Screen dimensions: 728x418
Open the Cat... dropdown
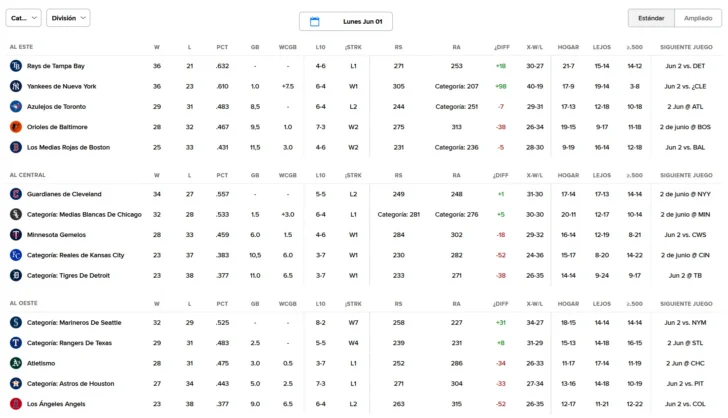[24, 18]
